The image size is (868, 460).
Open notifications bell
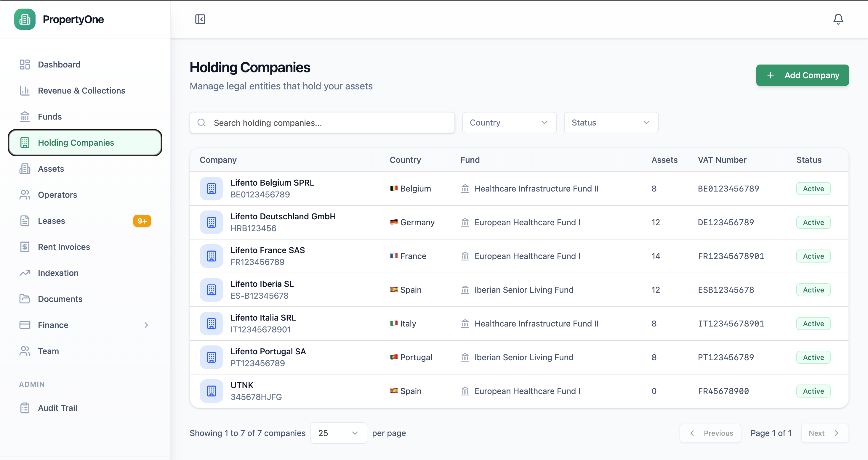point(838,19)
